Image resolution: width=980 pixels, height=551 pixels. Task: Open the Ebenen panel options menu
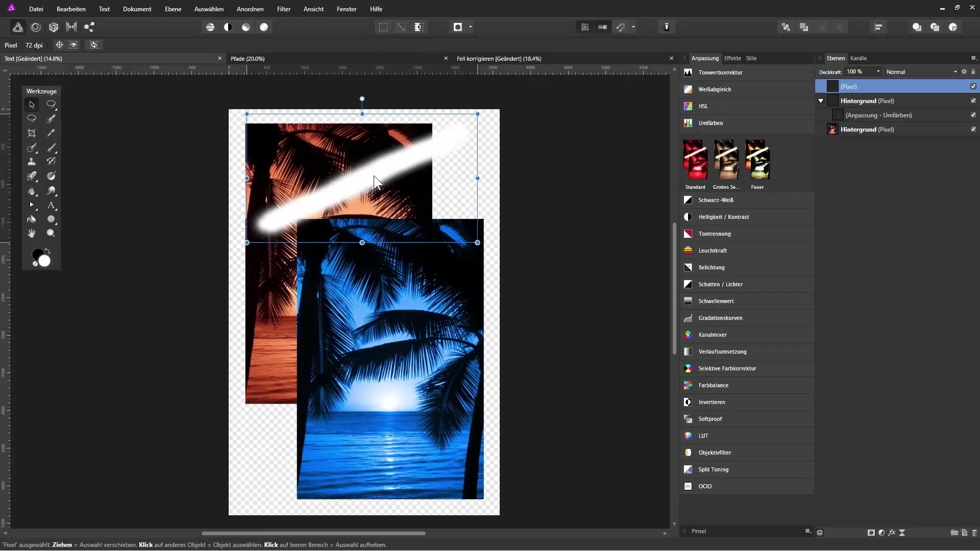click(973, 58)
